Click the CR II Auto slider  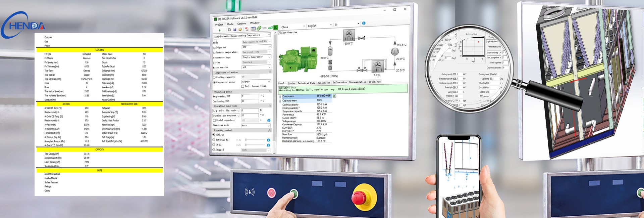coord(255,144)
